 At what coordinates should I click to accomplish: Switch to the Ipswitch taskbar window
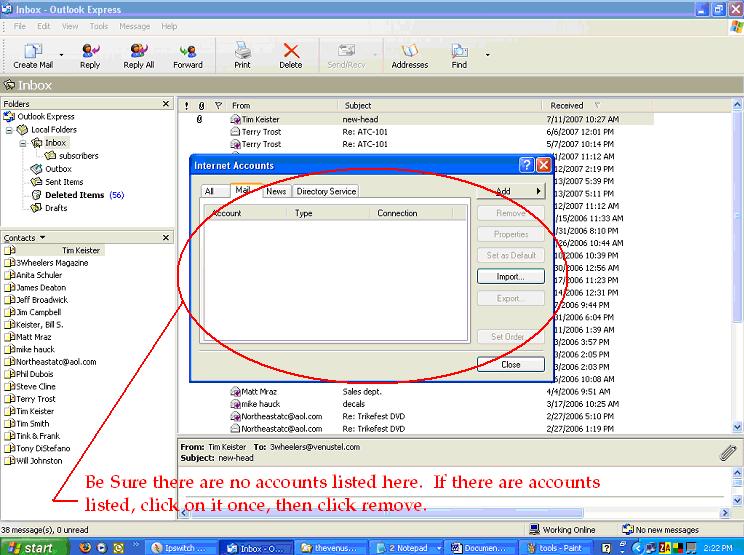(x=180, y=548)
